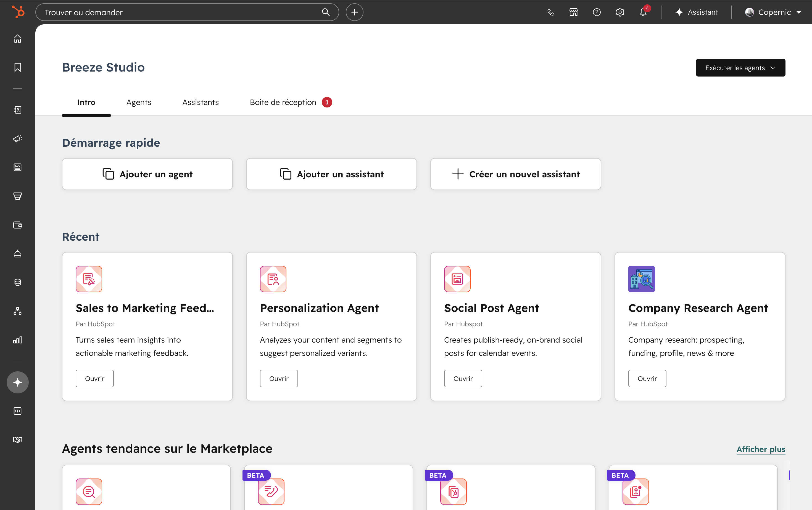Click the Company Research Agent thumbnail
The width and height of the screenshot is (812, 510).
click(x=641, y=279)
